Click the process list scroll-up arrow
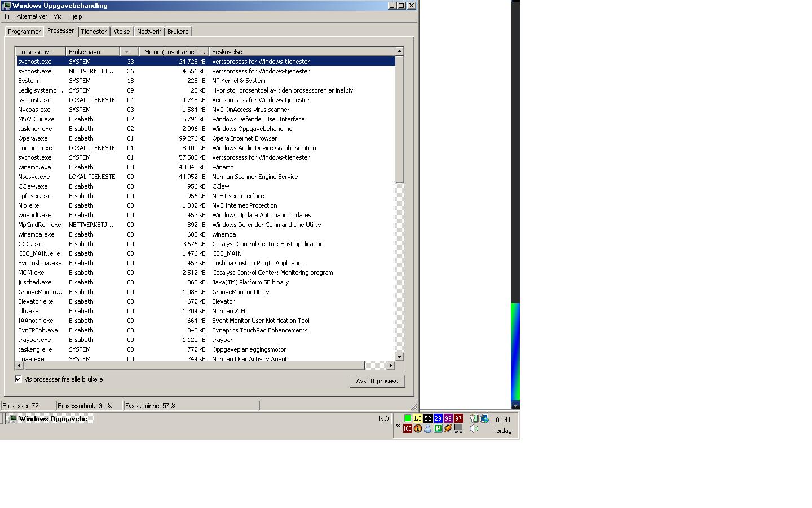 [400, 51]
